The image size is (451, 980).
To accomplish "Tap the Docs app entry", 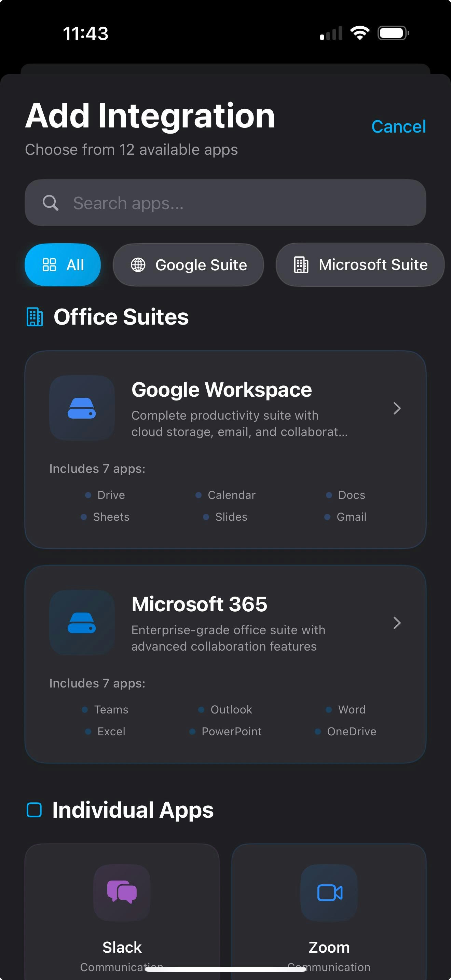I will [x=346, y=495].
